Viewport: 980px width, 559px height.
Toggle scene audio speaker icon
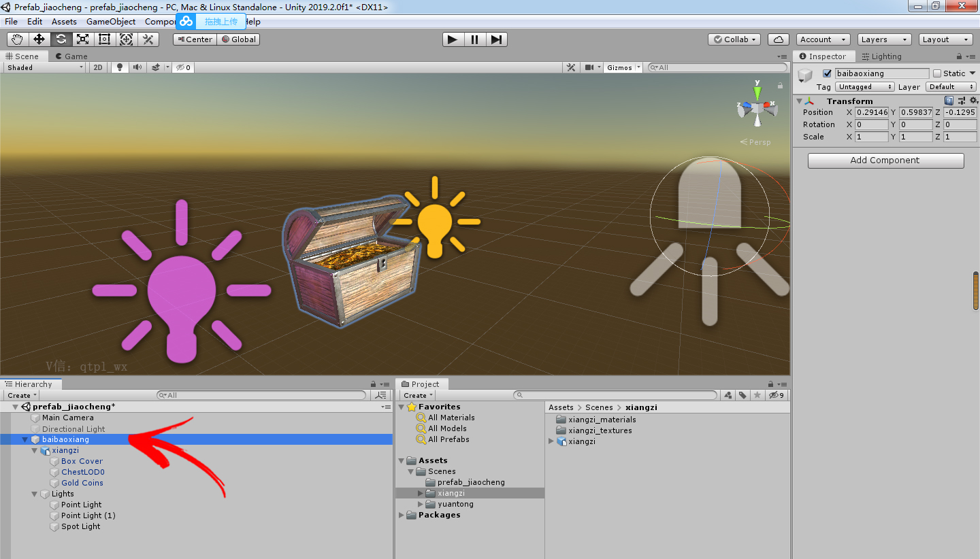(138, 67)
